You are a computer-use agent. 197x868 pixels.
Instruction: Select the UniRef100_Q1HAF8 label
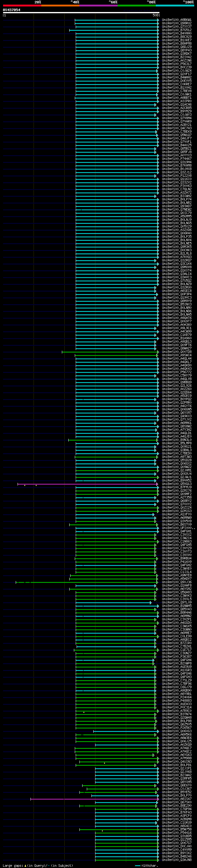tap(176, 586)
